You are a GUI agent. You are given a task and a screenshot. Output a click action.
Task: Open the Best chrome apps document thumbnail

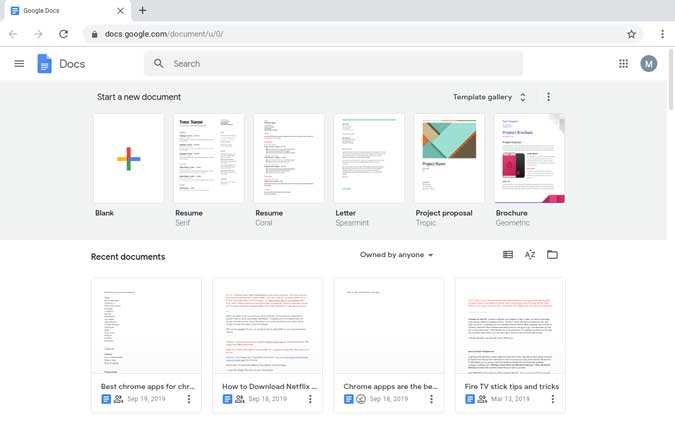[x=146, y=326]
